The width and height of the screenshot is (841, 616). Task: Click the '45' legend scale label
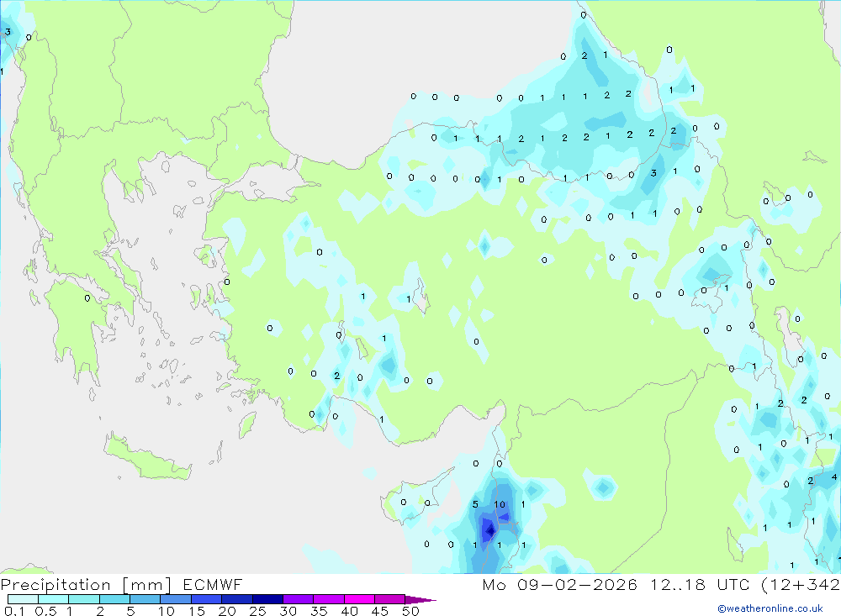click(380, 611)
